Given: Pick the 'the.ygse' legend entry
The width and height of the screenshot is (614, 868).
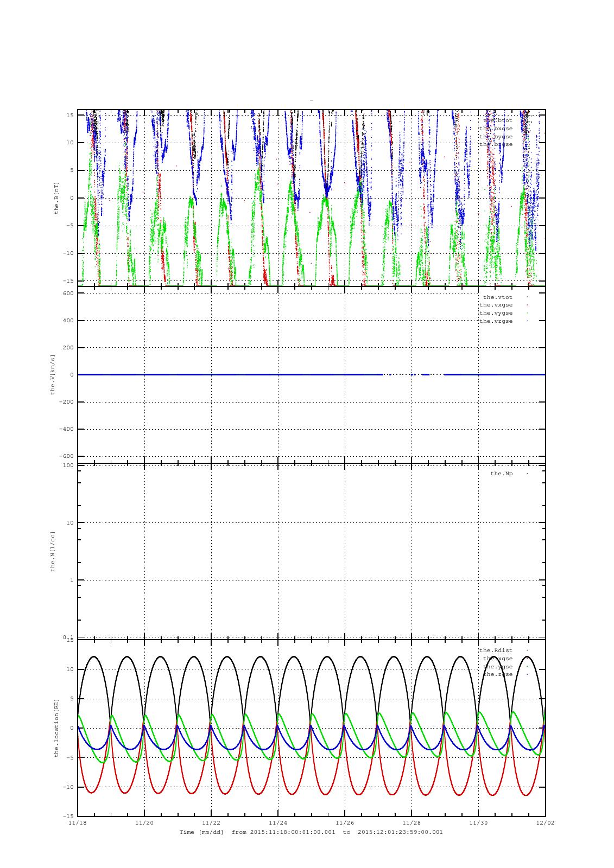Looking at the screenshot, I should tap(497, 667).
